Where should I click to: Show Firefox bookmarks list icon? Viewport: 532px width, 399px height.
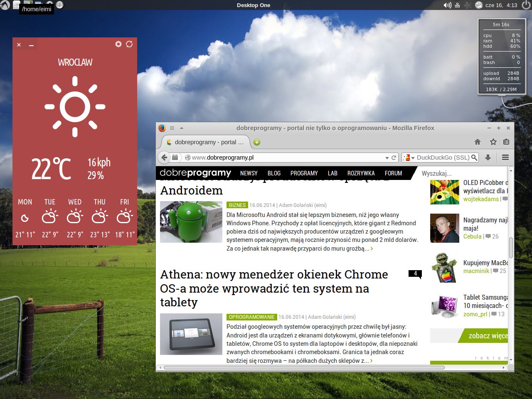point(506,142)
